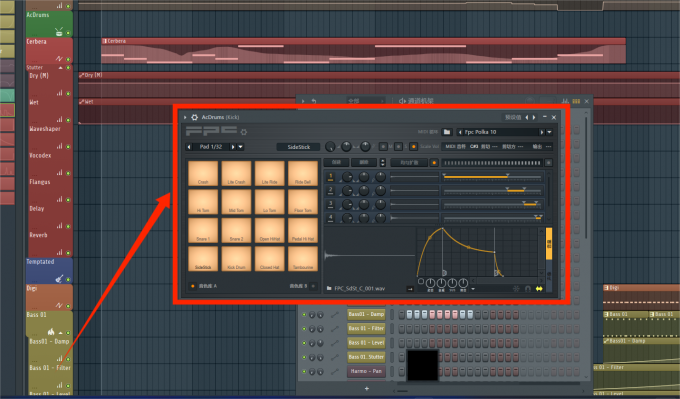Image resolution: width=680 pixels, height=399 pixels.
Task: Click the guitar icon on the Temptated track
Action: 59,278
